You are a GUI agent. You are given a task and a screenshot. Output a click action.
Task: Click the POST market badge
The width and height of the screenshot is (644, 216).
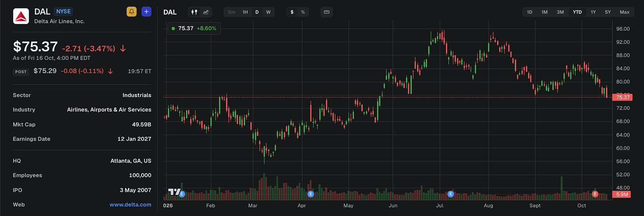click(x=21, y=71)
